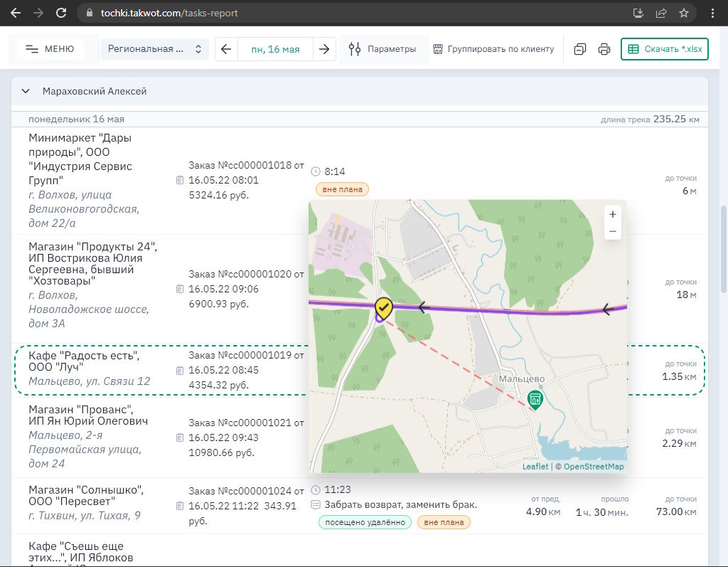
Task: Toggle grouping by client
Action: point(493,49)
